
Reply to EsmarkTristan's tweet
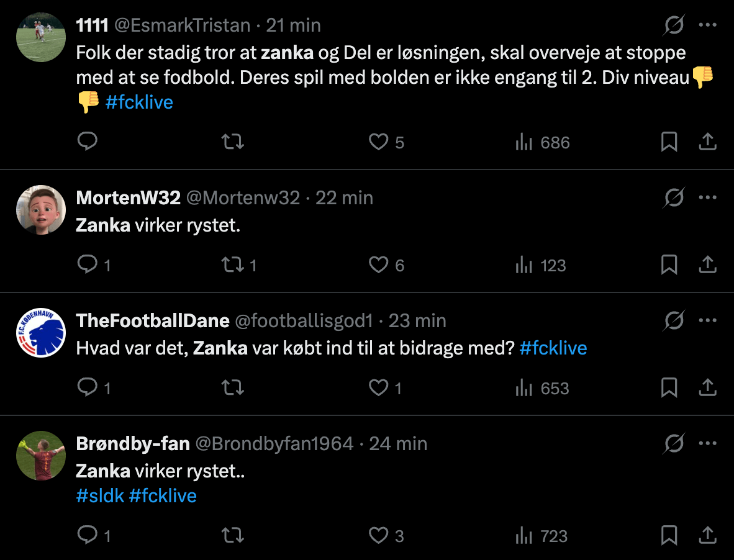88,142
